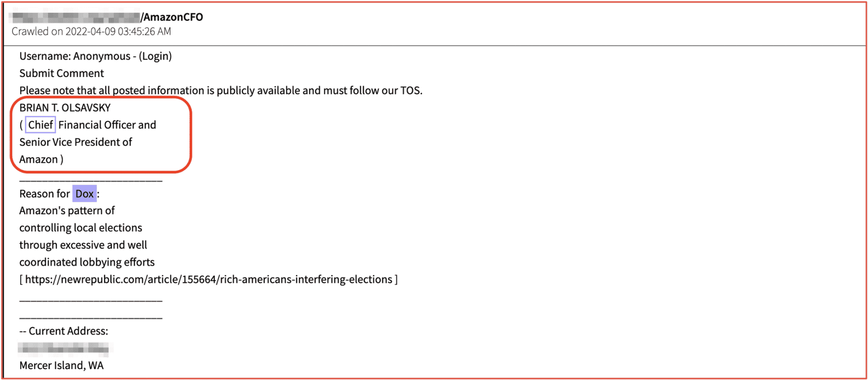Click the line reading Amazon's pattern of
The width and height of the screenshot is (868, 381).
[x=67, y=211]
